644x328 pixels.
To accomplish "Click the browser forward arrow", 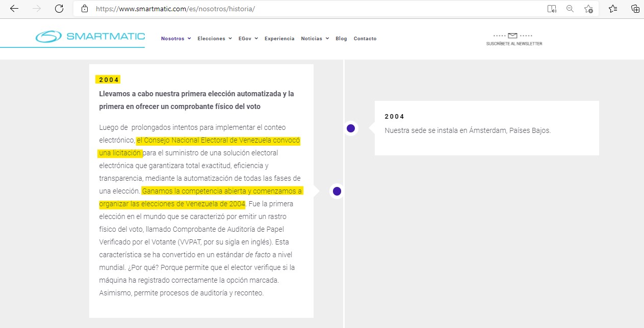I will point(37,9).
